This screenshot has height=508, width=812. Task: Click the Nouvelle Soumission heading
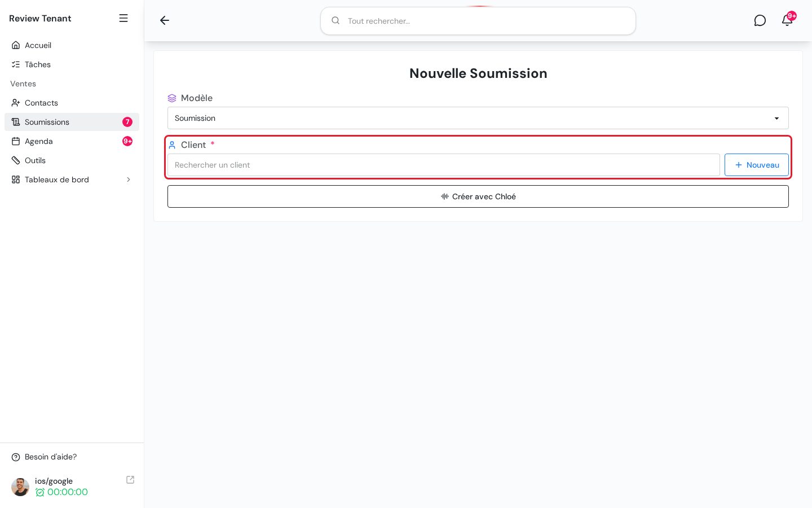tap(478, 73)
